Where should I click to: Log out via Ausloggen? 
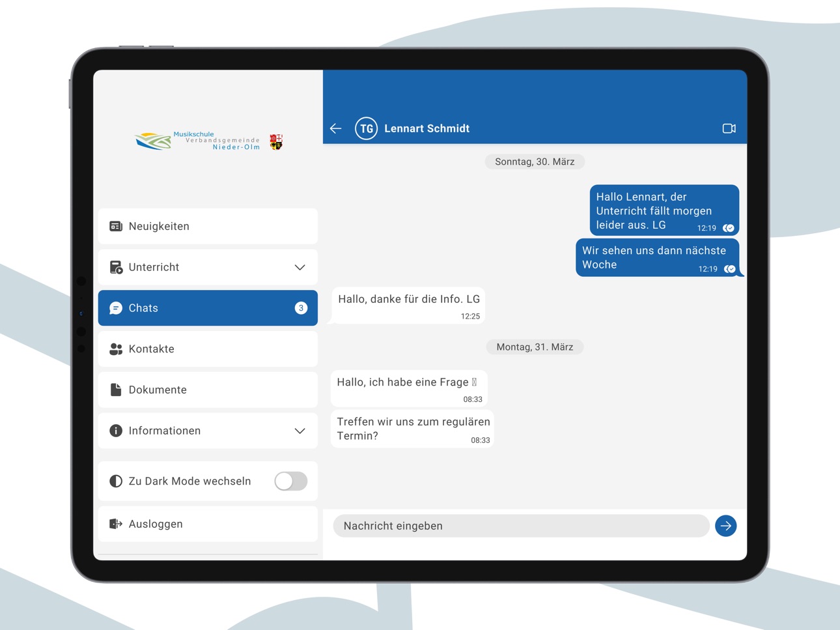208,524
